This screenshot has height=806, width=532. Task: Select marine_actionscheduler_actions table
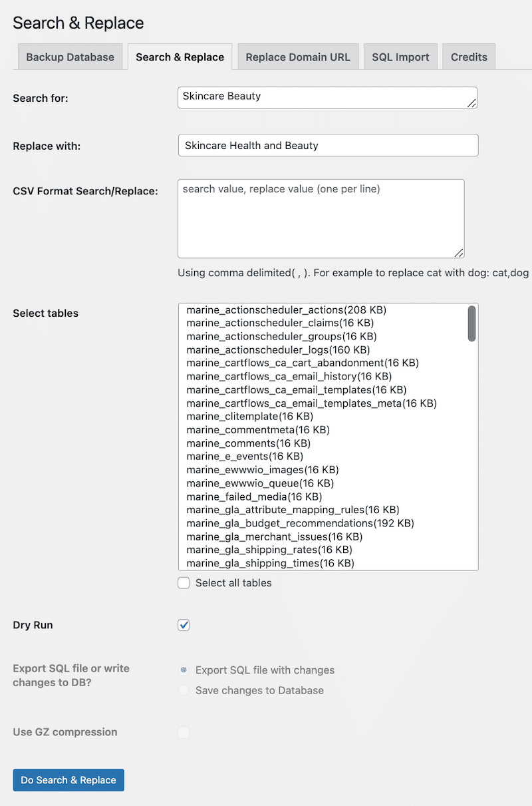pos(286,310)
